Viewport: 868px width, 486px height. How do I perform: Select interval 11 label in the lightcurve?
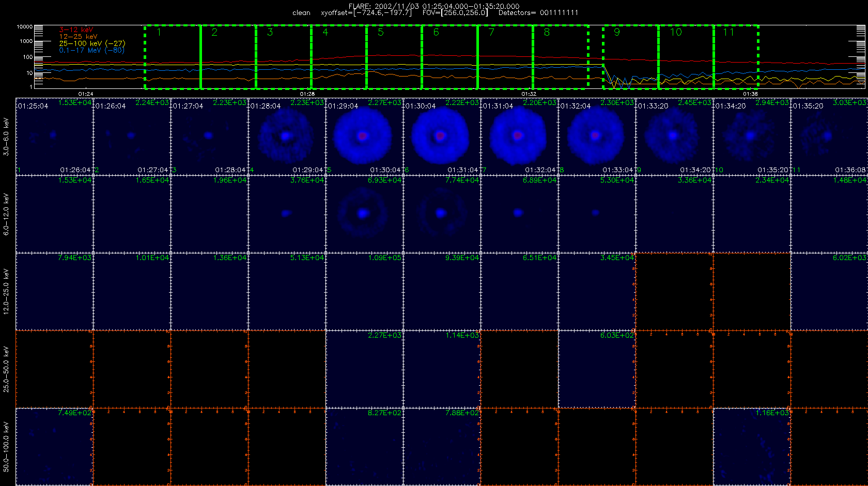point(729,32)
